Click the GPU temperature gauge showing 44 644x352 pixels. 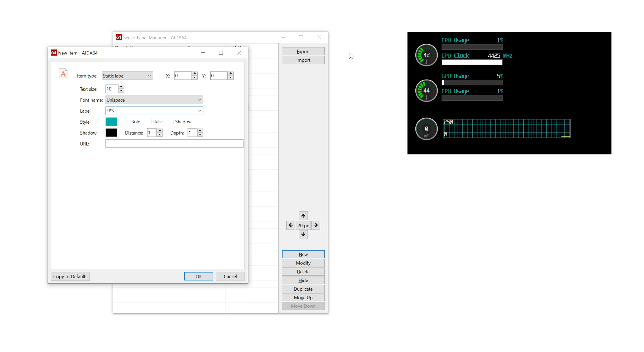coord(426,91)
